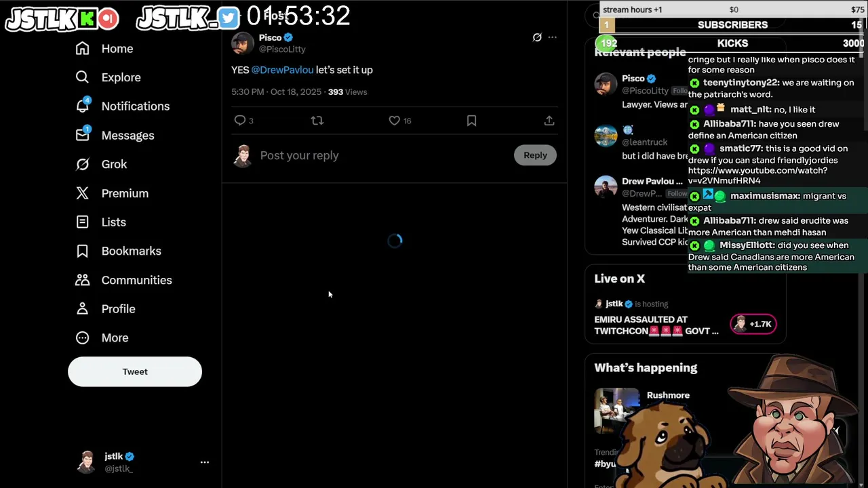Screen dimensions: 868x488
Task: Open the Home icon in the sidebar
Action: pos(82,49)
